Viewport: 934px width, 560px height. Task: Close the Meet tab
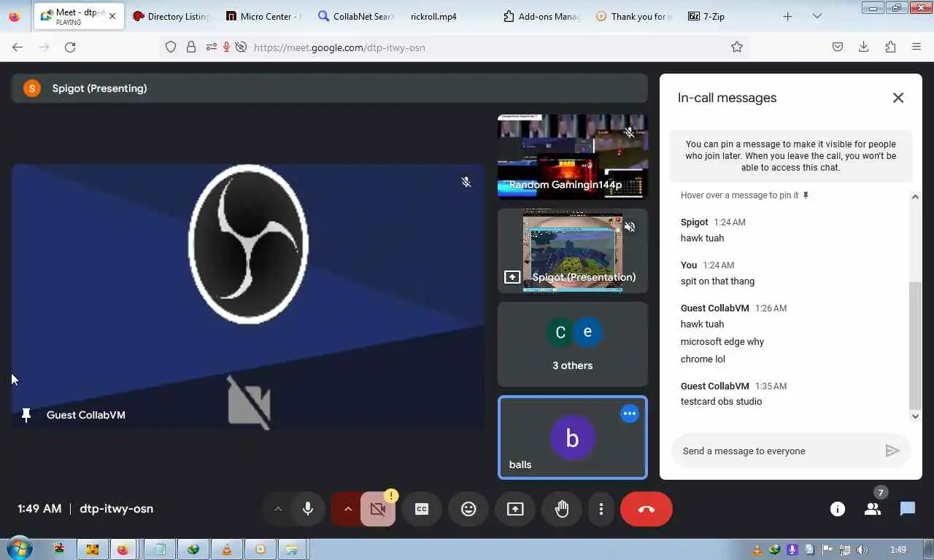point(112,16)
